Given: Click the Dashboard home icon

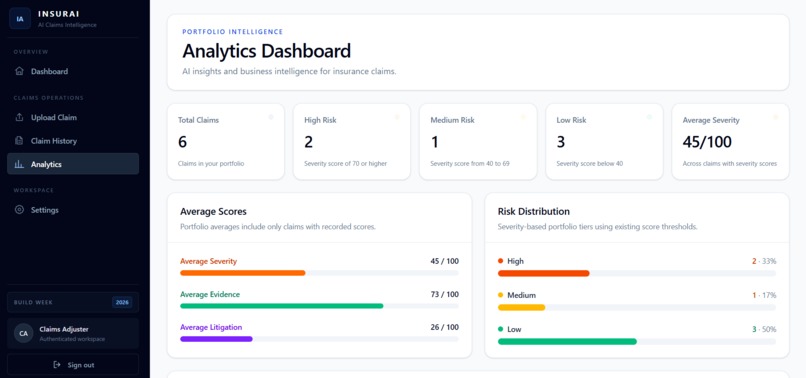Looking at the screenshot, I should (20, 71).
